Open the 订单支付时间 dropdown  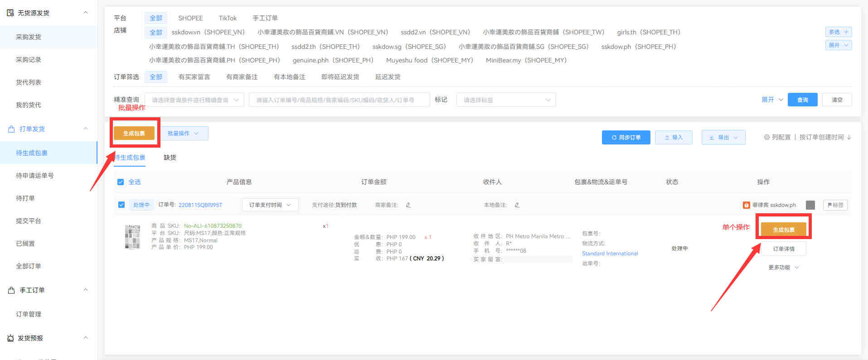[270, 205]
